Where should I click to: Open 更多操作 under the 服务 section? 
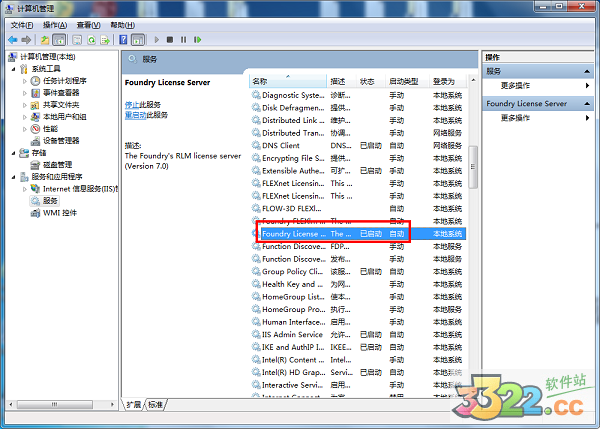pyautogui.click(x=515, y=86)
